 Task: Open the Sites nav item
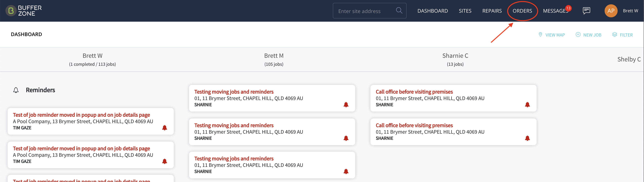465,11
